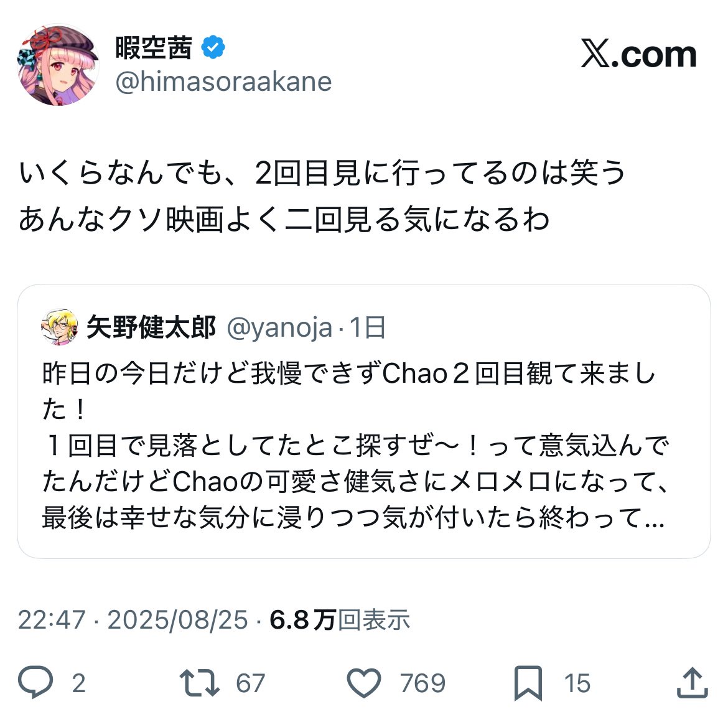The image size is (728, 727).
Task: Click the 22:47 · 2025/08/25 timestamp
Action: pos(133,620)
